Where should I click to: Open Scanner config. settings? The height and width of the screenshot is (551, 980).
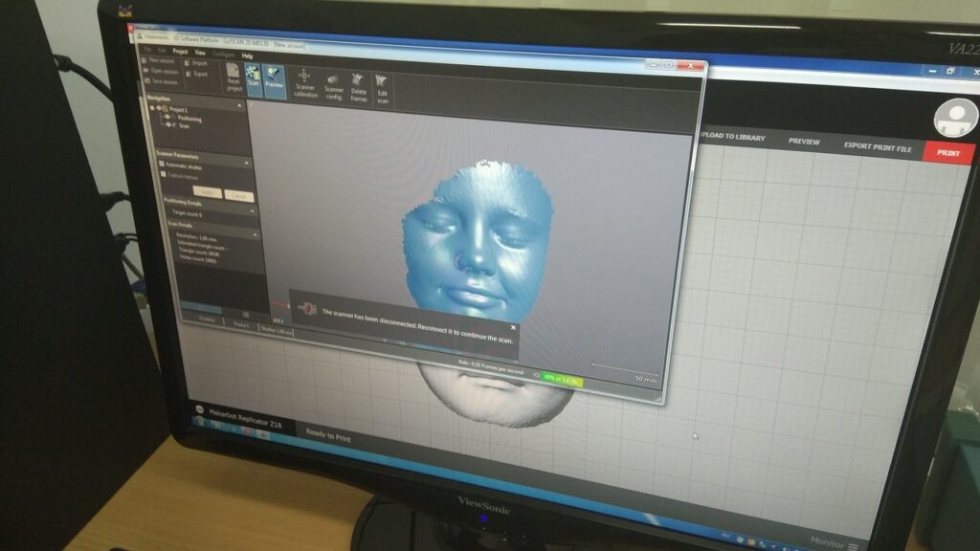click(334, 87)
